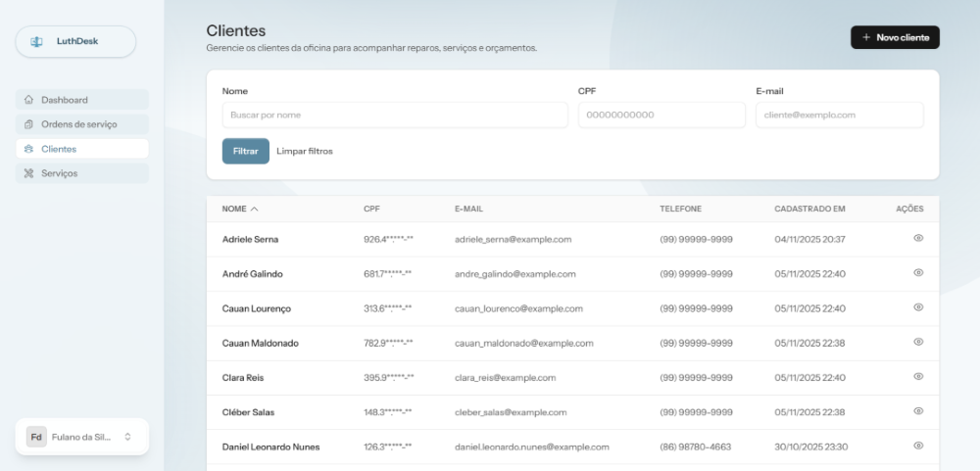Click eye icon for André Galindo
Image resolution: width=980 pixels, height=471 pixels.
pyautogui.click(x=918, y=273)
